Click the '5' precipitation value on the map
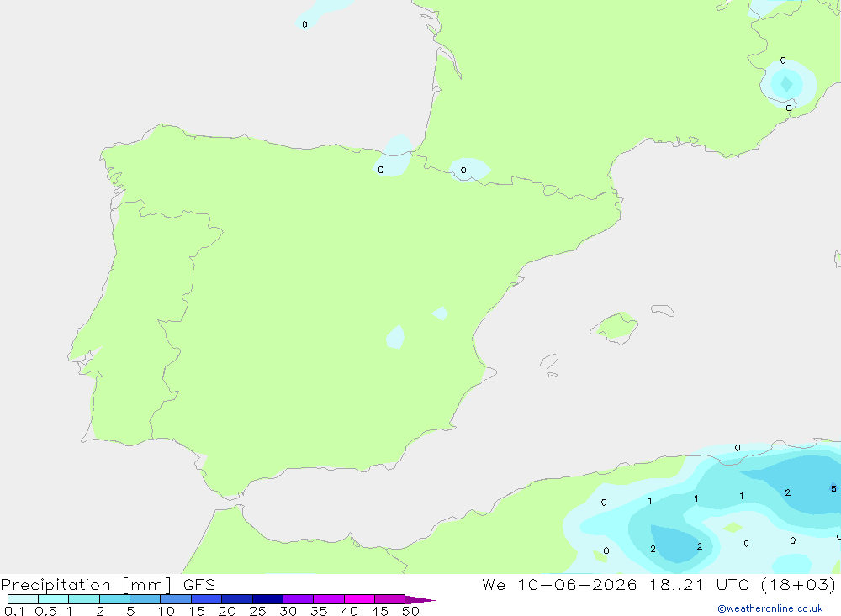The width and height of the screenshot is (841, 616). point(833,488)
